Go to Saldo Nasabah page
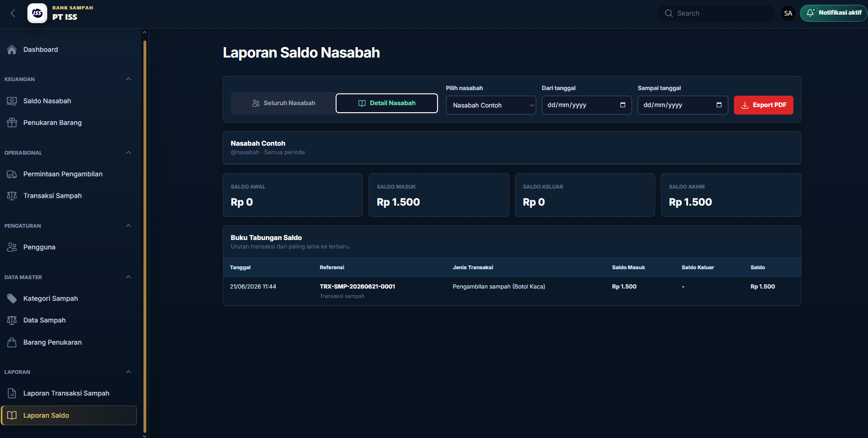868x438 pixels. click(x=69, y=101)
